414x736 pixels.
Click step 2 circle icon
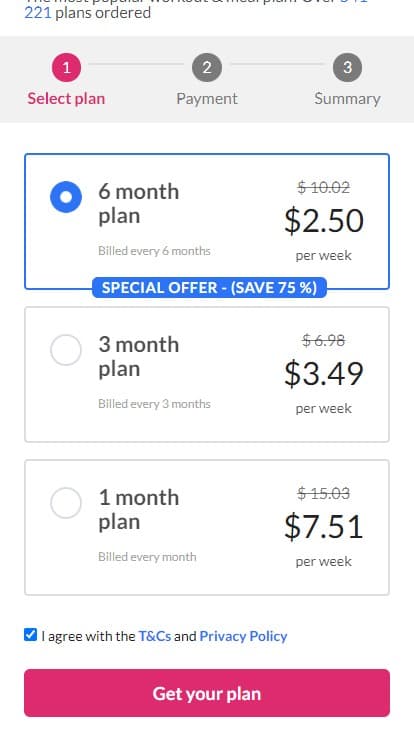(207, 68)
